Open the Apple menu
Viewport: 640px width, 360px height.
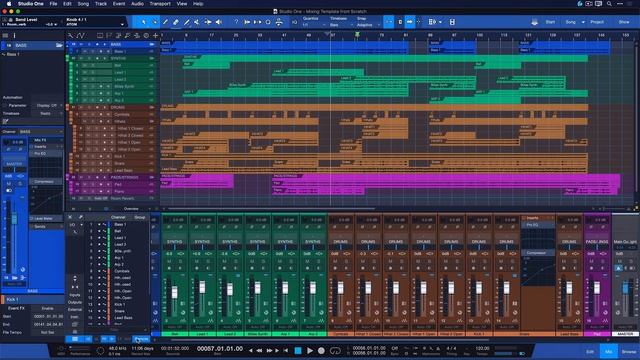9,4
